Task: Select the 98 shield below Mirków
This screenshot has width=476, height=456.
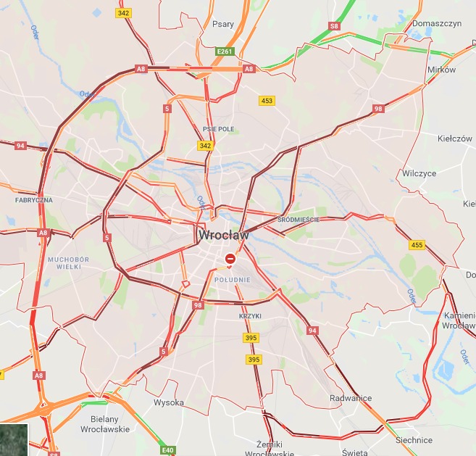Action: coord(378,109)
